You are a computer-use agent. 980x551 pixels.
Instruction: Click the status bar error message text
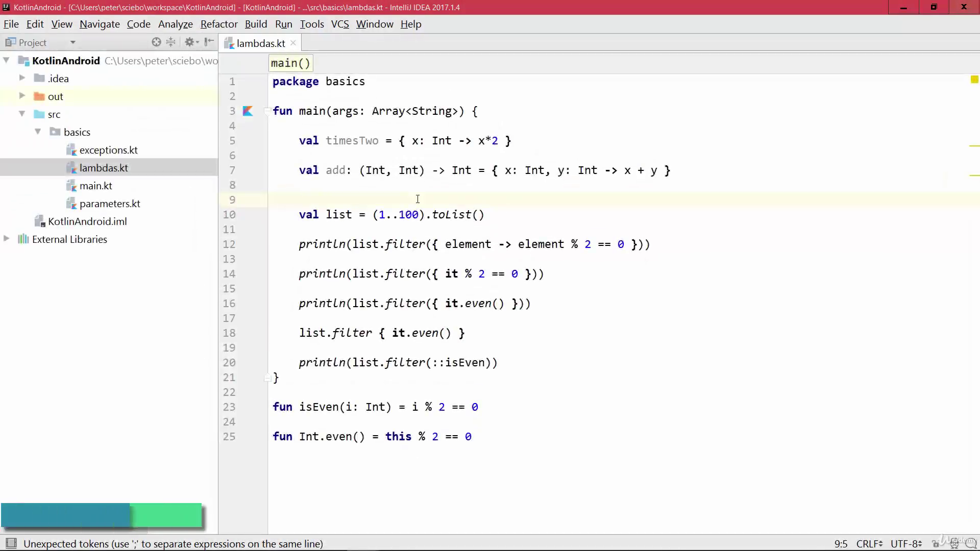(x=173, y=544)
